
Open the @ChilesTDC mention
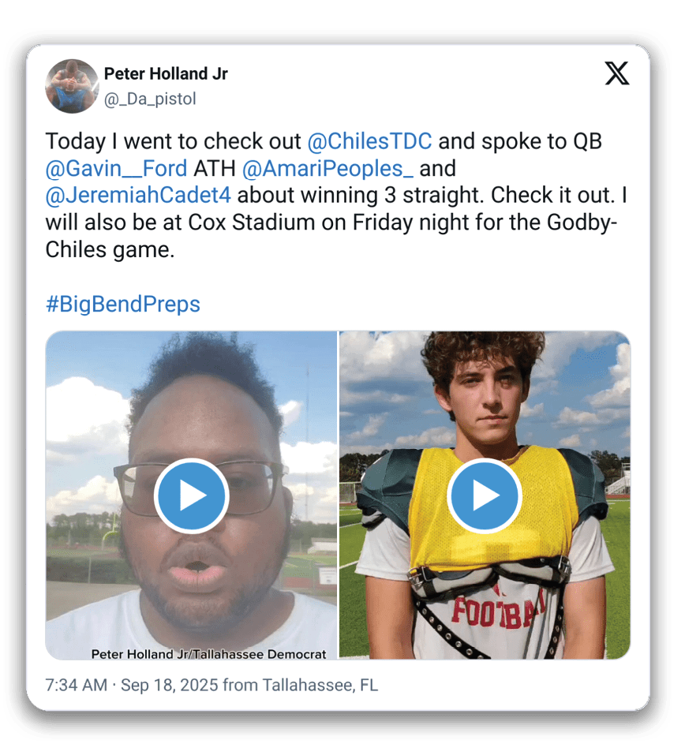(369, 141)
